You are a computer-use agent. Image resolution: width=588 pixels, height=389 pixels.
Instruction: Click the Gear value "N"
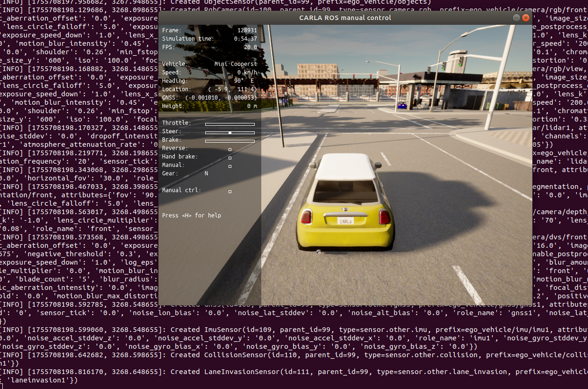click(207, 173)
